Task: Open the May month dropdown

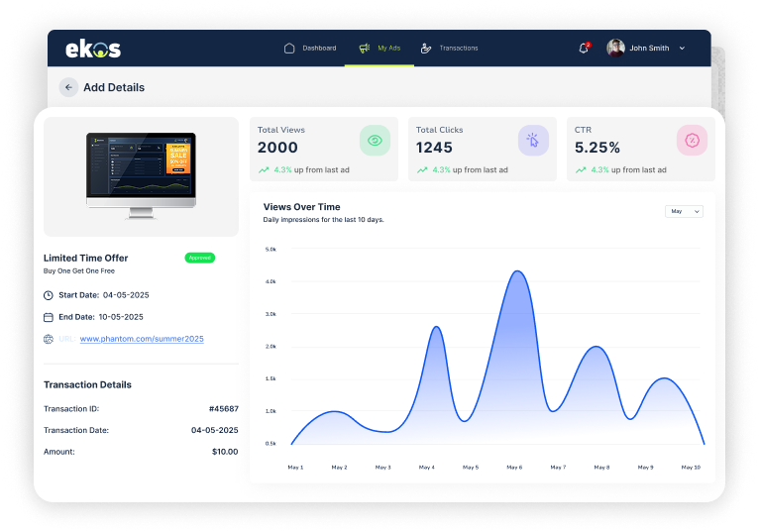Action: 684,211
